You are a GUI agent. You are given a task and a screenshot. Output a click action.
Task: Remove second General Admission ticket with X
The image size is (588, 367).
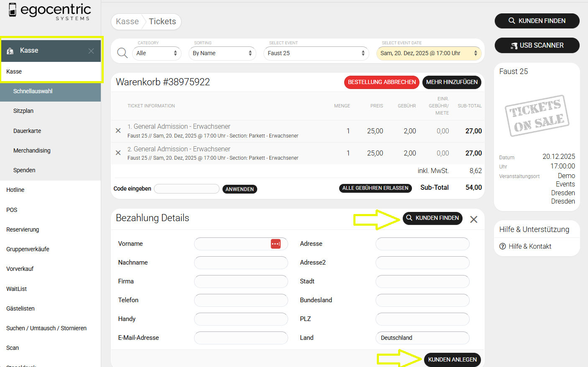tap(118, 153)
